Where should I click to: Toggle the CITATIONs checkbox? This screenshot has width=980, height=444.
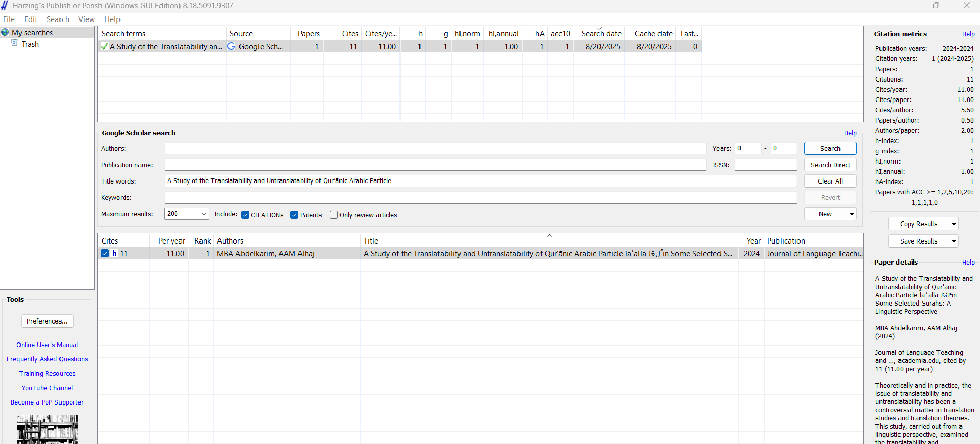click(x=245, y=215)
